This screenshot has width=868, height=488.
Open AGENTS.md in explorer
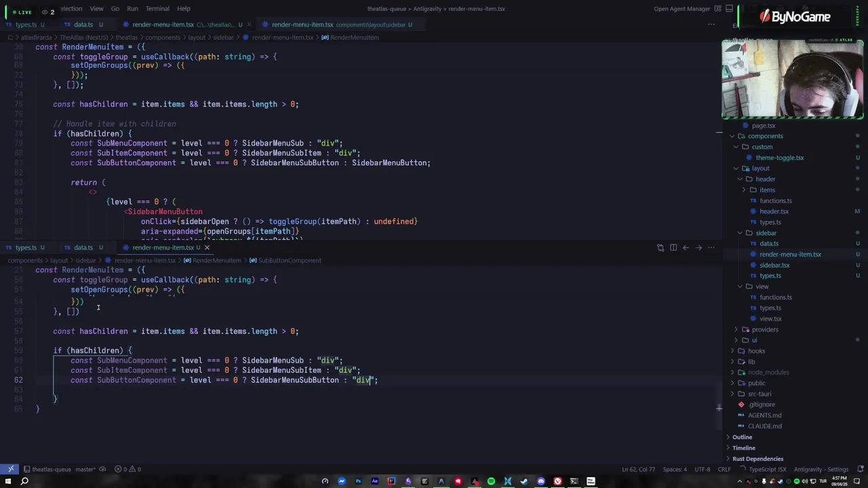[x=764, y=415]
